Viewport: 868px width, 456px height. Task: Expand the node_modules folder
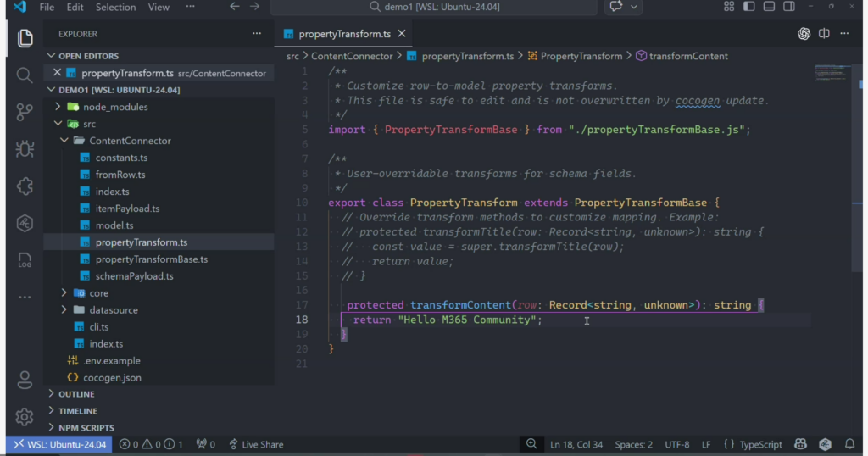115,107
